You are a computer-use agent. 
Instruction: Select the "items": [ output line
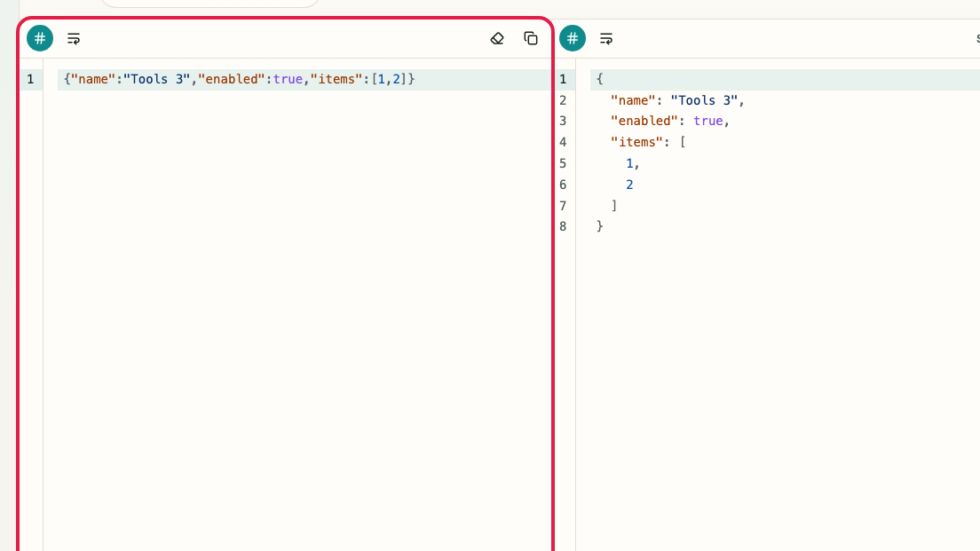point(648,143)
